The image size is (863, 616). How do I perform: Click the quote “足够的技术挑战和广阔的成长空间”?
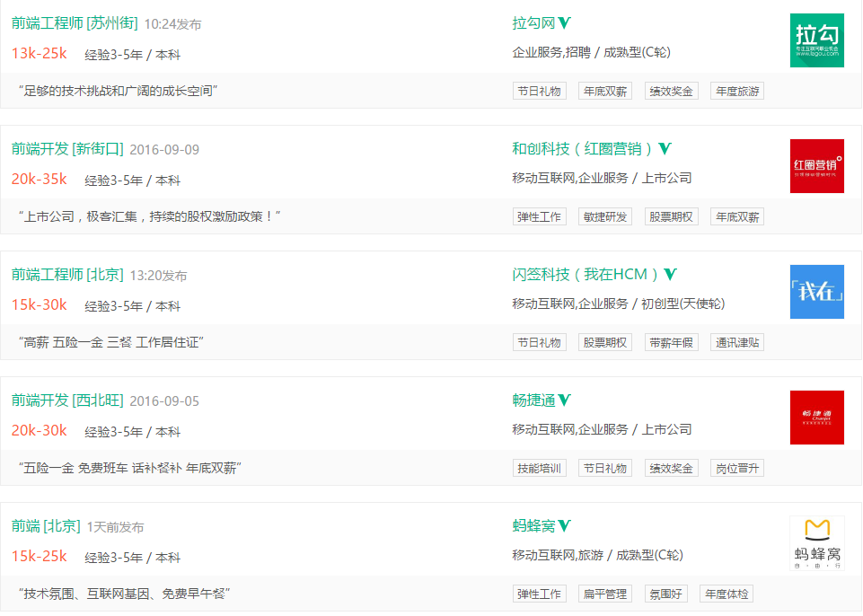pyautogui.click(x=118, y=91)
